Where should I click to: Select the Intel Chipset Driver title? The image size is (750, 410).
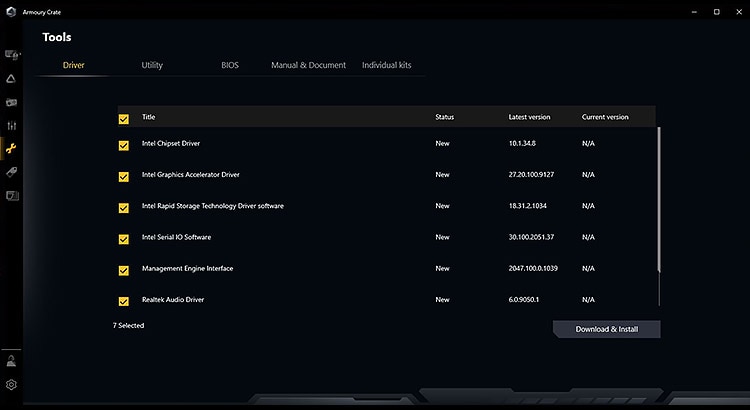pyautogui.click(x=171, y=143)
